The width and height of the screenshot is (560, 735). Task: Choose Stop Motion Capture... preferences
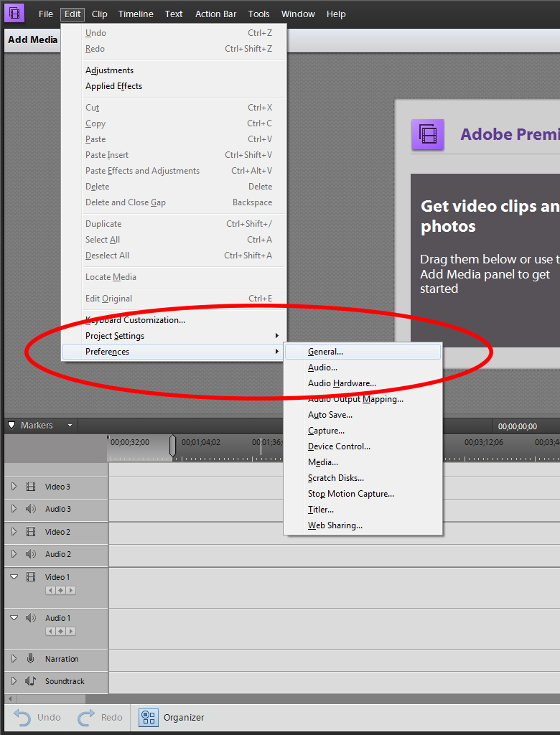(363, 494)
